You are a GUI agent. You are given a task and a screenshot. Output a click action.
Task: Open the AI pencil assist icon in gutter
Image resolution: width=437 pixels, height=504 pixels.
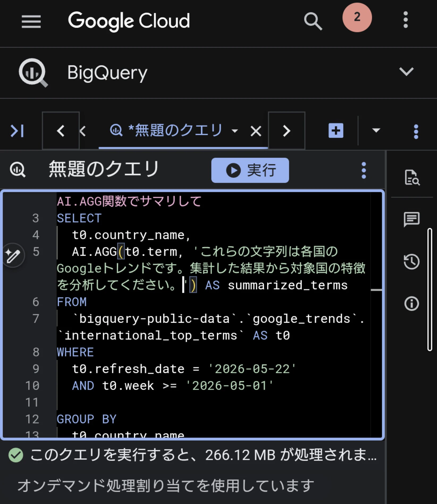click(x=13, y=255)
